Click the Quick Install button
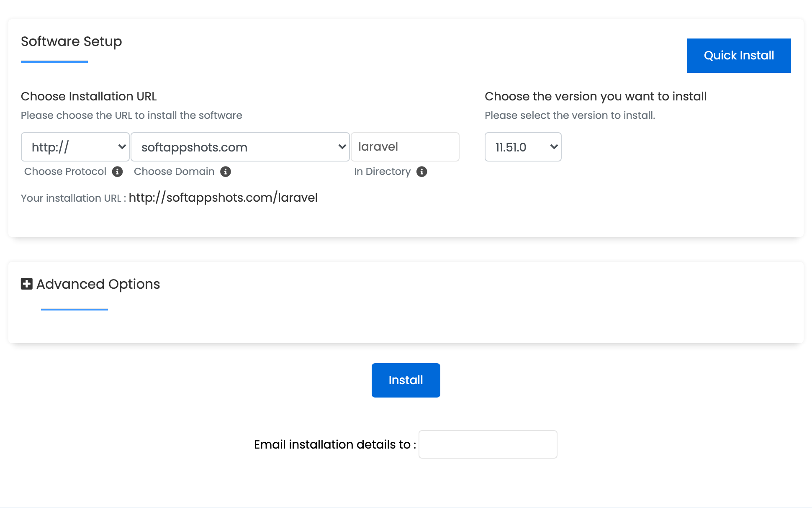Screen dimensions: 812x508 (738, 55)
